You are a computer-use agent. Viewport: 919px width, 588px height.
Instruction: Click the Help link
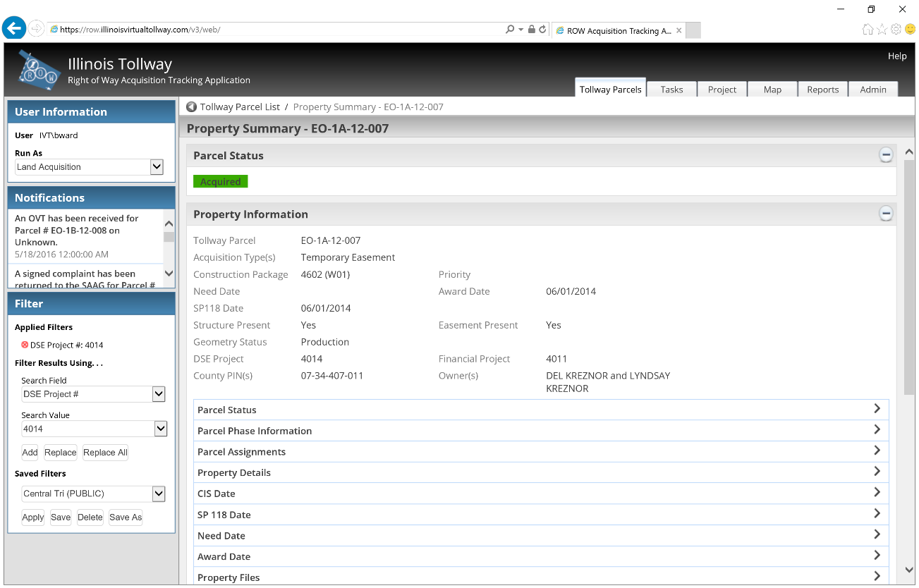pos(896,56)
